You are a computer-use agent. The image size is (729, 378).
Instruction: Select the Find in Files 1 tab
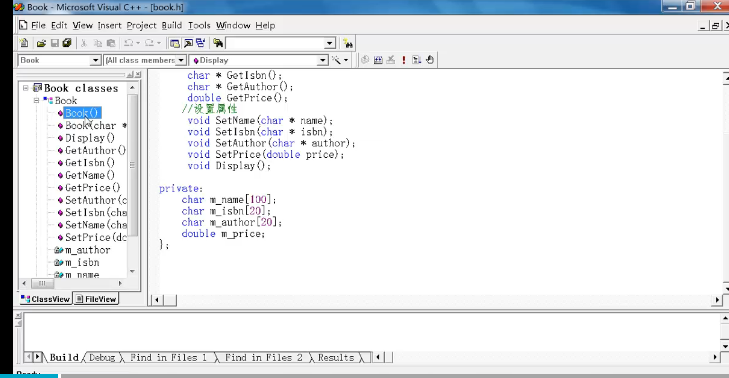(168, 357)
